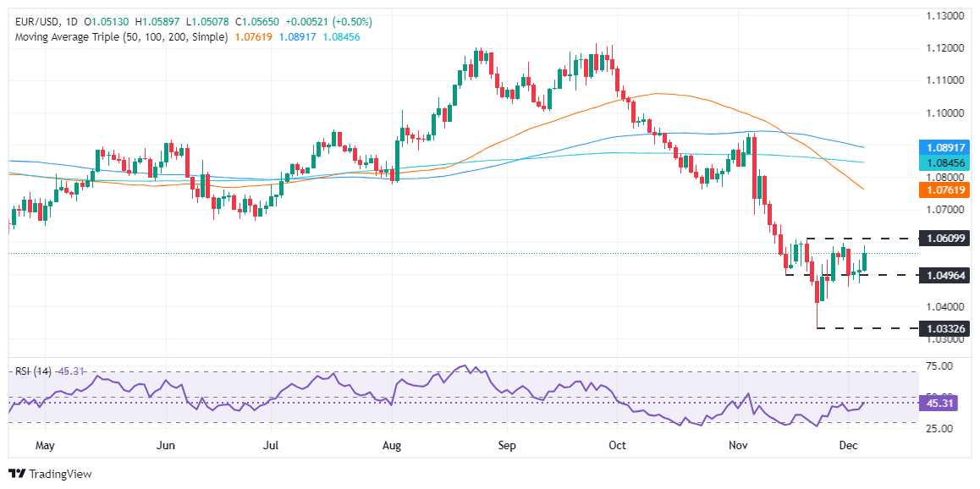Click the May label on time axis

tap(44, 444)
